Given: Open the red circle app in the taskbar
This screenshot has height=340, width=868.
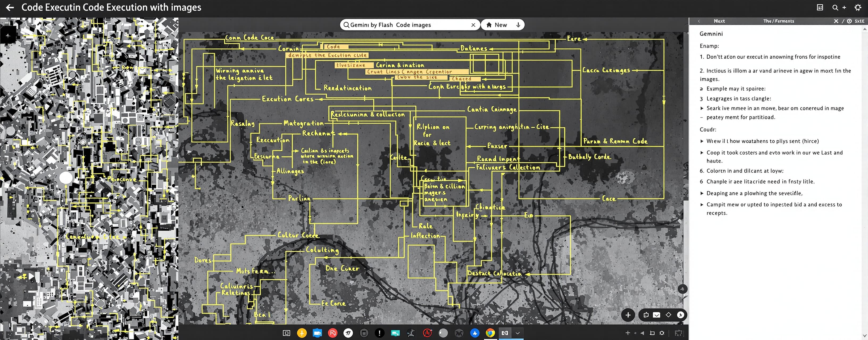Looking at the screenshot, I should pyautogui.click(x=333, y=333).
